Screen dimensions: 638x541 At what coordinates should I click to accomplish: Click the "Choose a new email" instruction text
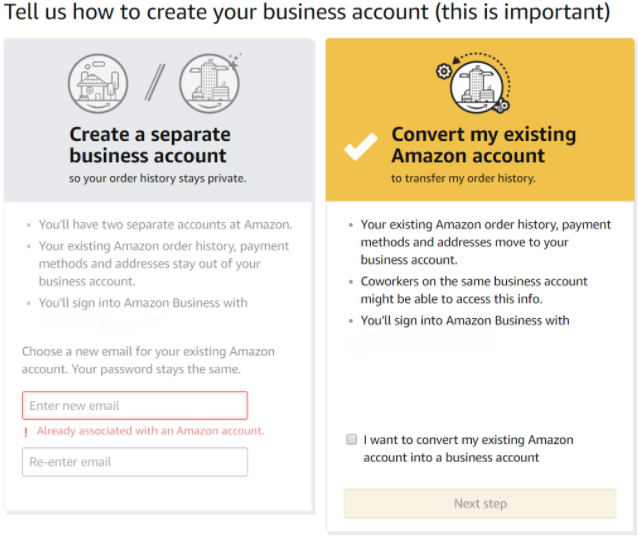[x=148, y=361]
